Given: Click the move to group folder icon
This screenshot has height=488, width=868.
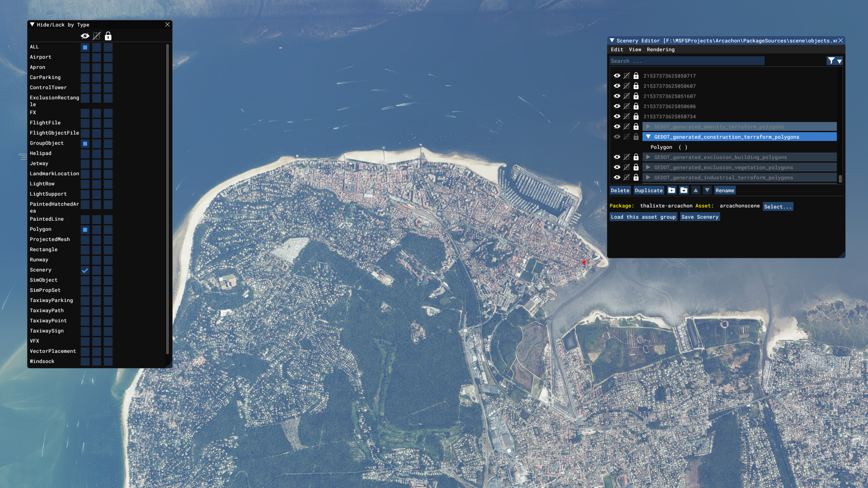Looking at the screenshot, I should coord(684,190).
